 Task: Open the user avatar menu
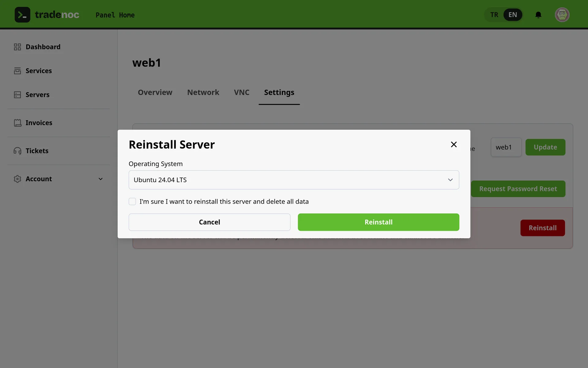(x=562, y=15)
